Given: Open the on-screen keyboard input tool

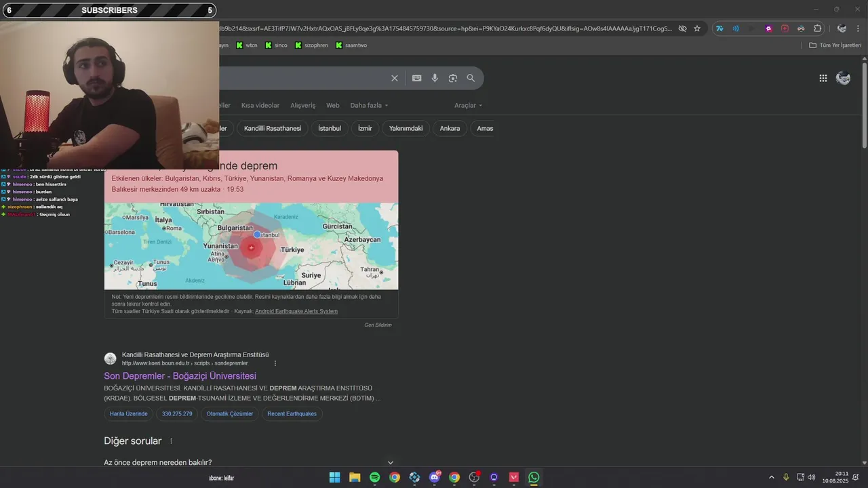Looking at the screenshot, I should [417, 79].
